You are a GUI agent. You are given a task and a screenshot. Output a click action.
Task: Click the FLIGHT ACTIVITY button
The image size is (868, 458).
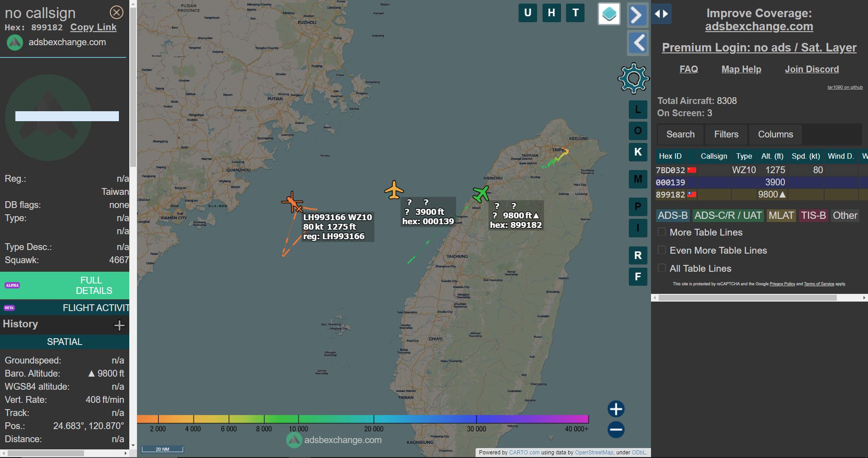pyautogui.click(x=65, y=308)
